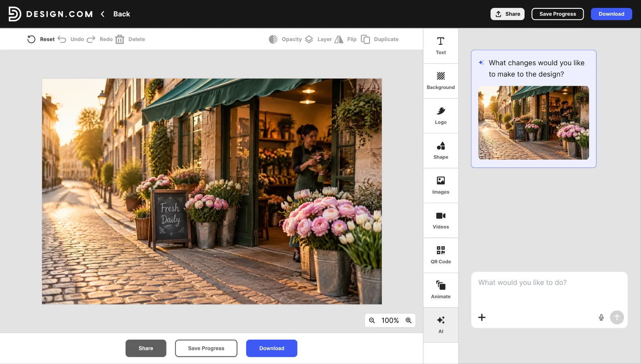
Task: Zoom out with the minus magnifier
Action: point(372,320)
